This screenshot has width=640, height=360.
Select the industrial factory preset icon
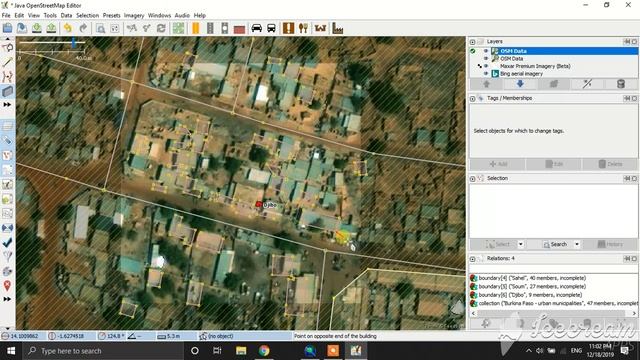(338, 28)
